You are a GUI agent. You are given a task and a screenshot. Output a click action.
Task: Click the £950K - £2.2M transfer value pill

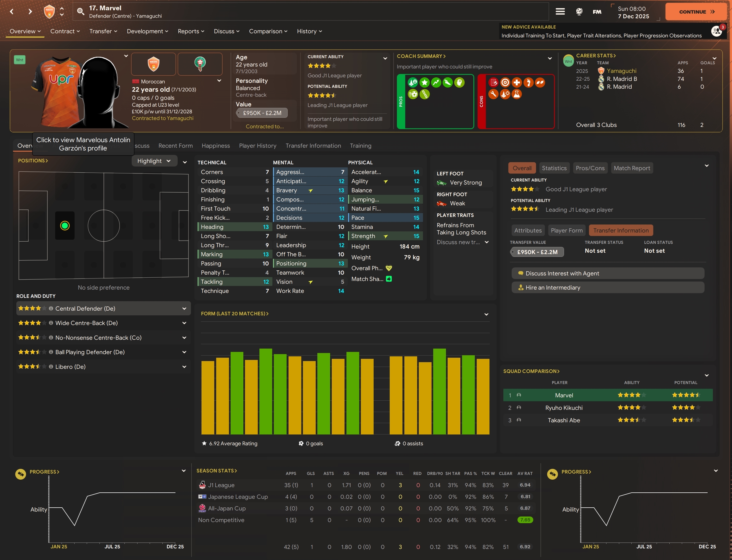coord(537,252)
